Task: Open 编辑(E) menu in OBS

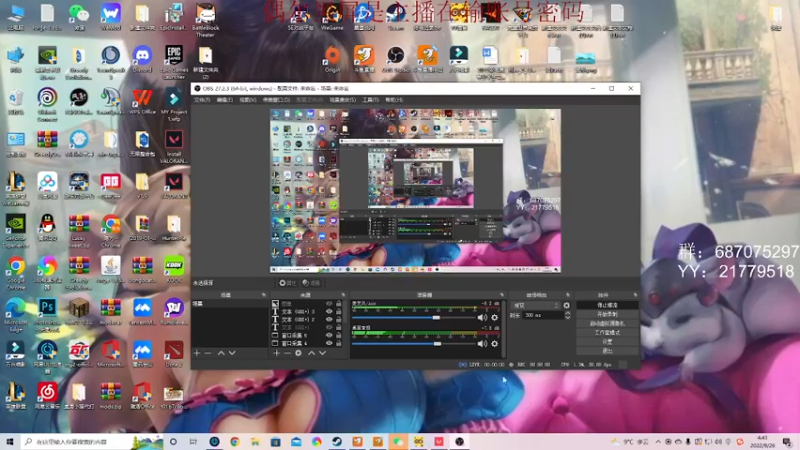Action: (225, 100)
